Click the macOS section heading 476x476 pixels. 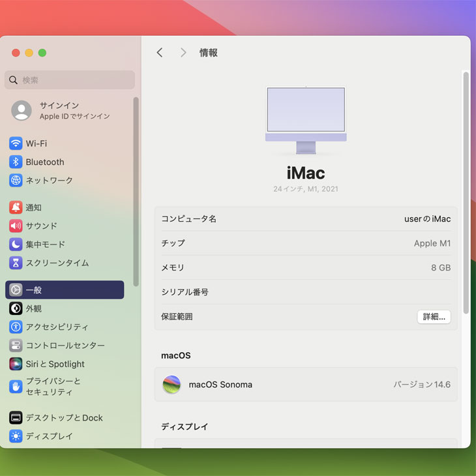click(176, 355)
